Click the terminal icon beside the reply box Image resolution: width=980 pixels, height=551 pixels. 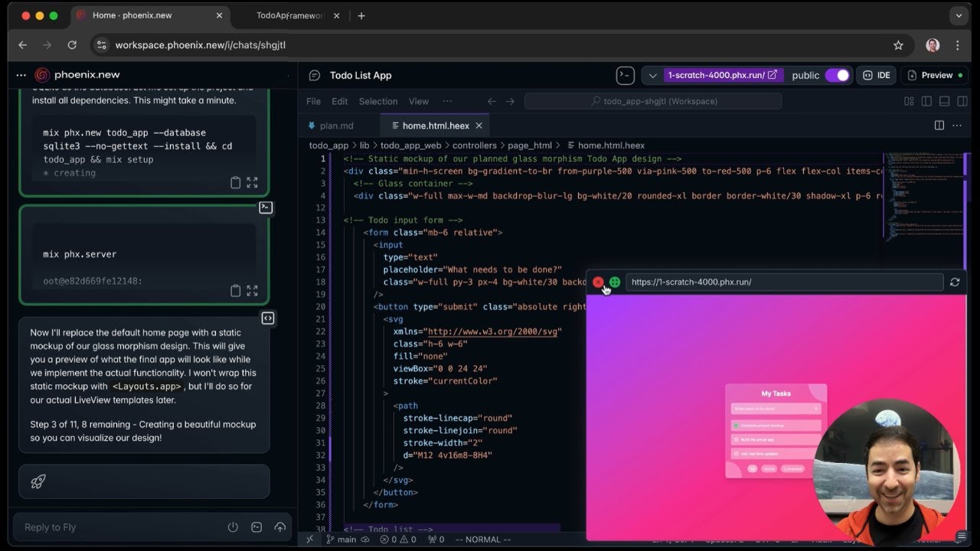[256, 527]
